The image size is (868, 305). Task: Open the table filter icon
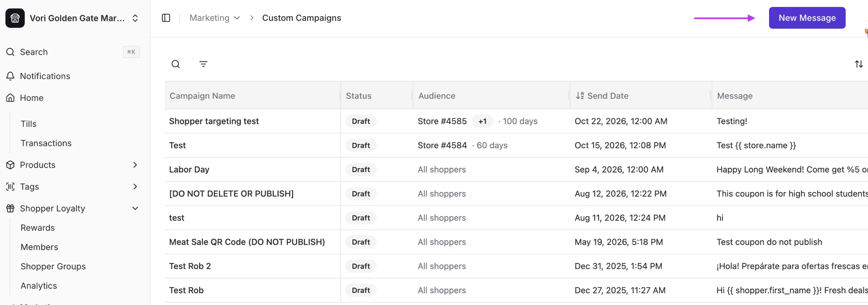pyautogui.click(x=204, y=64)
